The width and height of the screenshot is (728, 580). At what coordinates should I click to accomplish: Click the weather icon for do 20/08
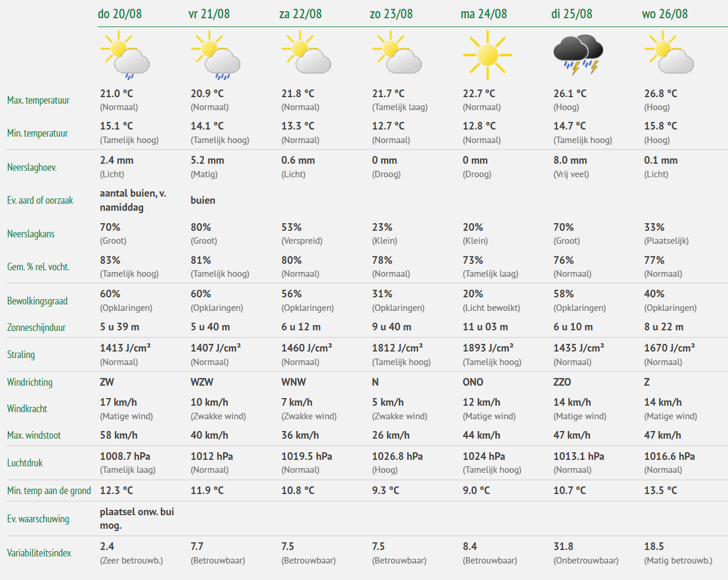(125, 55)
